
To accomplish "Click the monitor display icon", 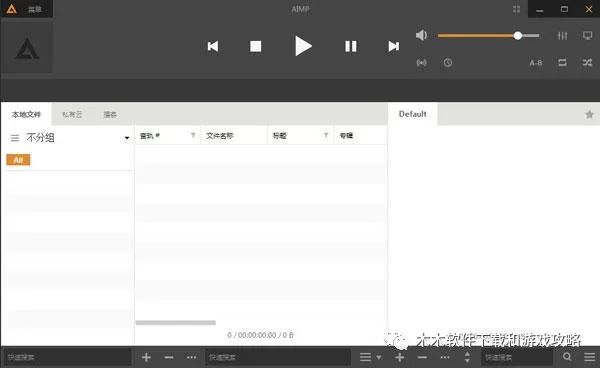I will 587,36.
